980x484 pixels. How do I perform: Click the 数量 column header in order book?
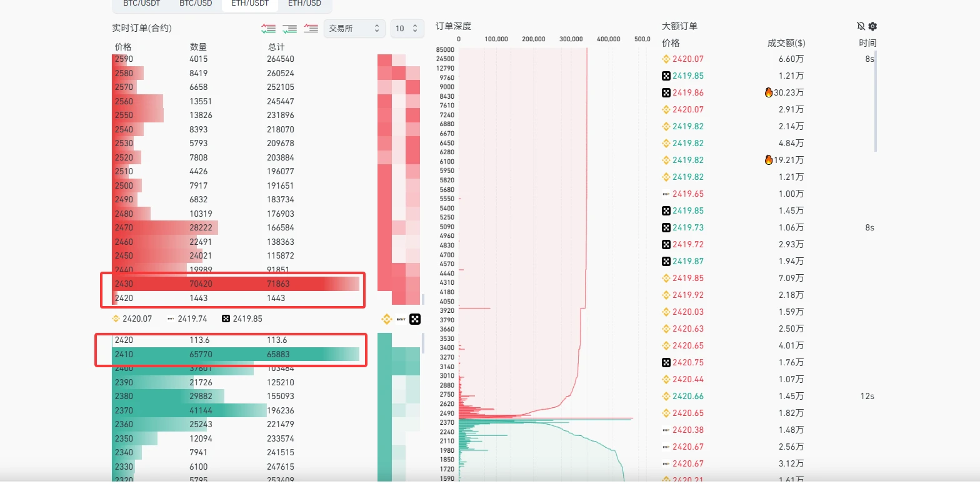198,47
